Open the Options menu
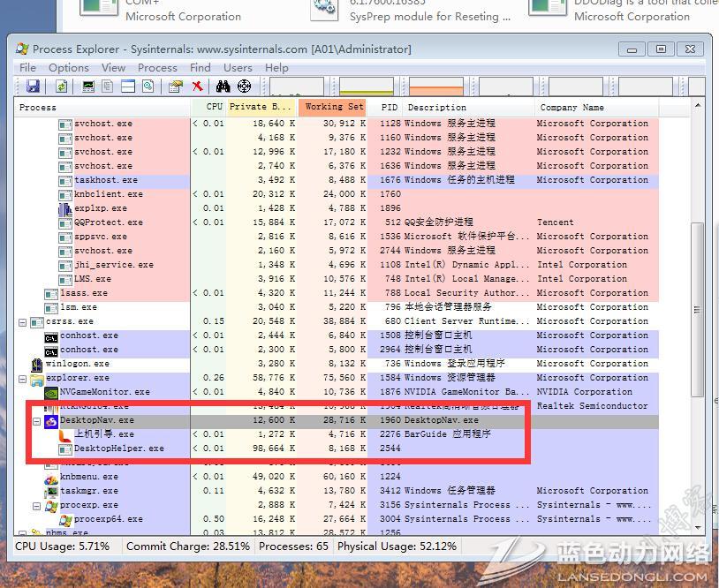 tap(68, 67)
